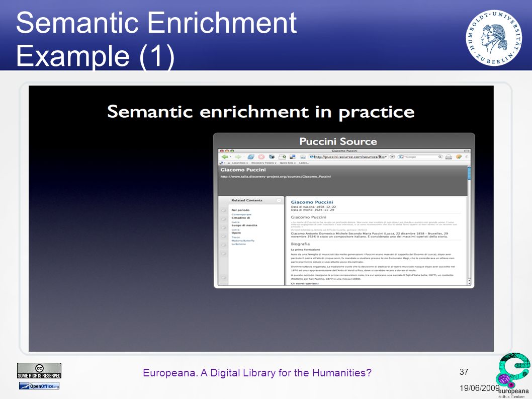Viewport: 532px width, 399px height.
Task: Click the slide title Semantic Enrichment Example (1)
Action: pyautogui.click(x=156, y=39)
